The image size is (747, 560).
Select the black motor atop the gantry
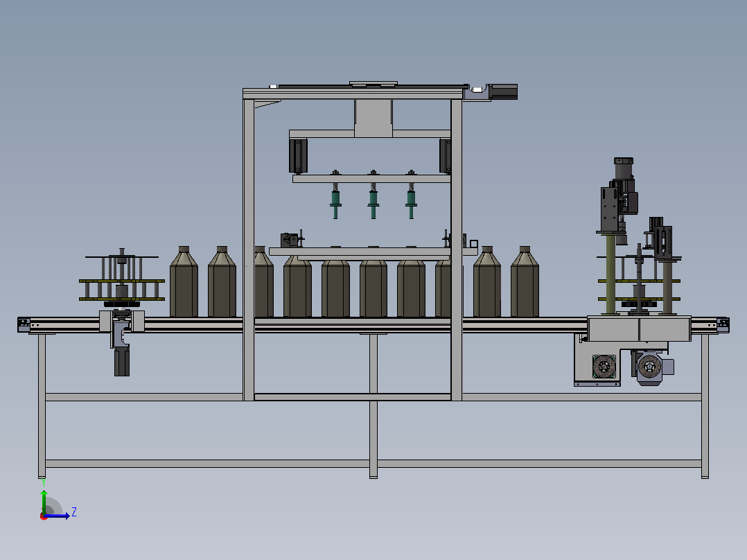point(502,92)
